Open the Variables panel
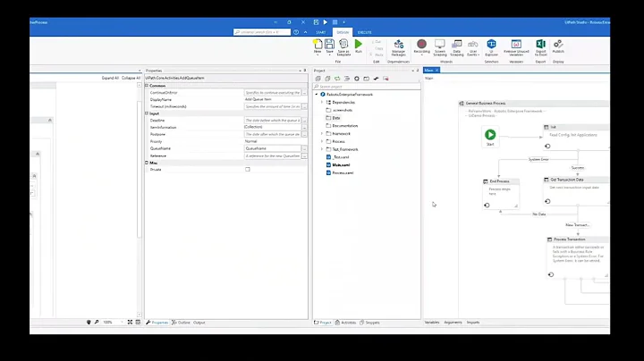 tap(432, 323)
